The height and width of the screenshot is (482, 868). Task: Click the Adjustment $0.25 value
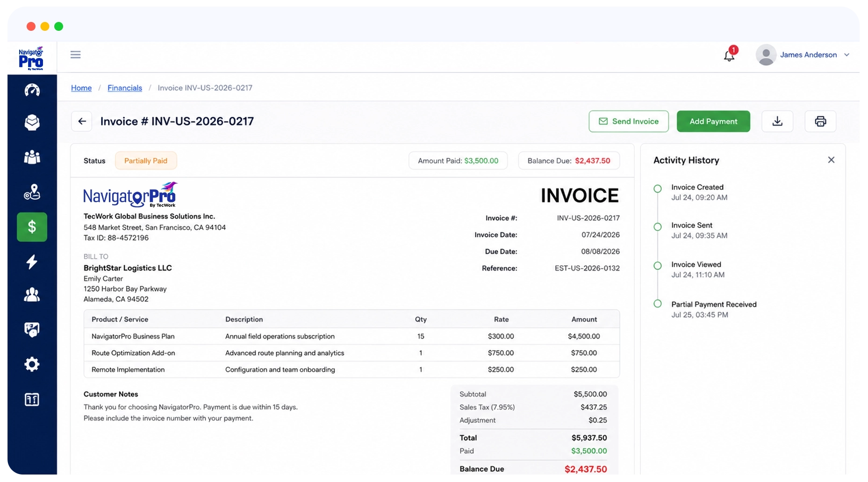tap(598, 420)
